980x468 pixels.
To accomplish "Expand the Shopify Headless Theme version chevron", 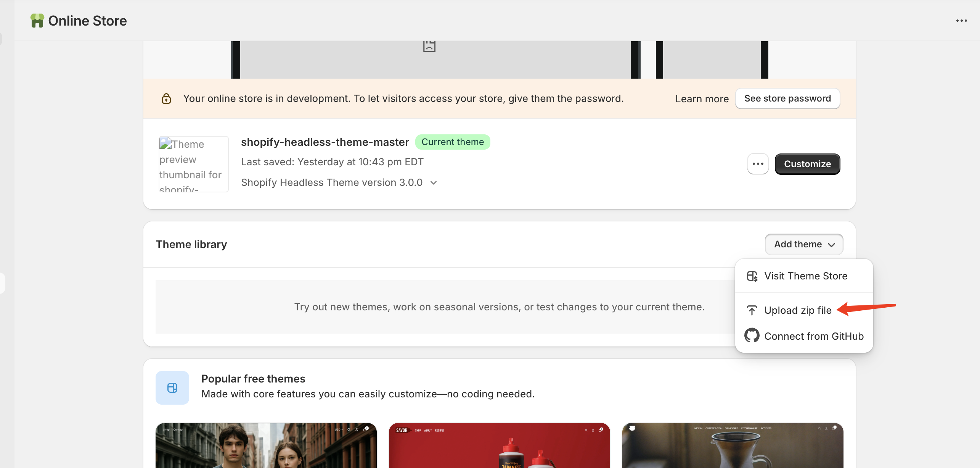I will coord(434,183).
